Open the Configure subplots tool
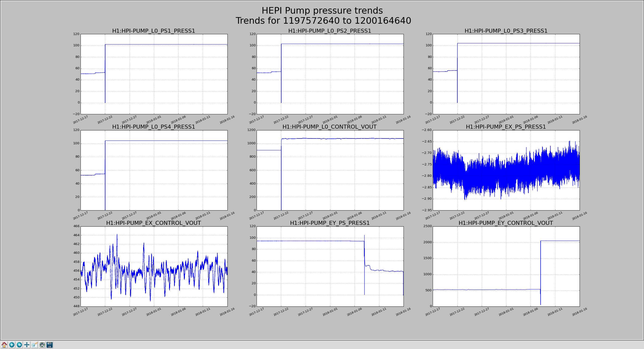644x349 pixels. [42, 345]
